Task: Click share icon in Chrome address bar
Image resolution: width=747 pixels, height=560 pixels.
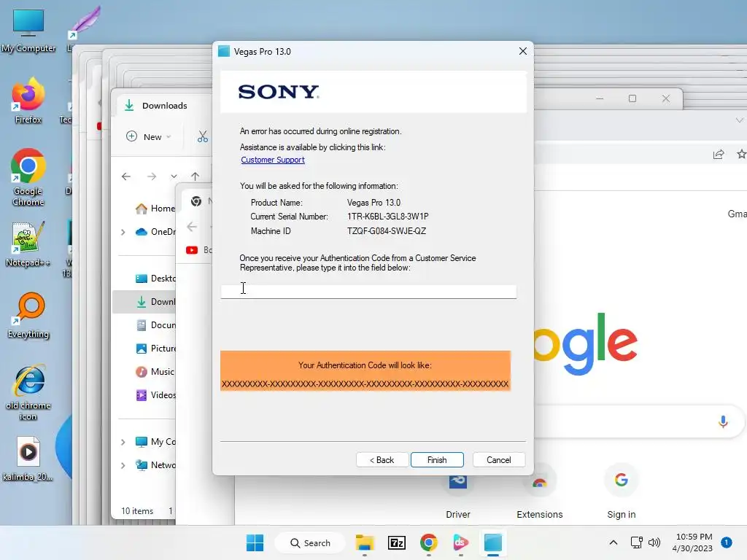Action: click(x=719, y=154)
